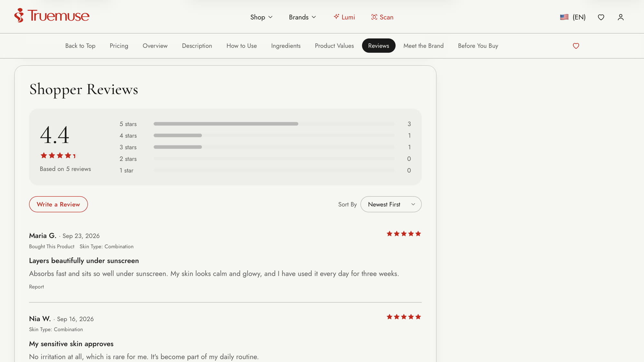Filter by the 4 stars rating bar
This screenshot has height=362, width=644.
point(274,135)
